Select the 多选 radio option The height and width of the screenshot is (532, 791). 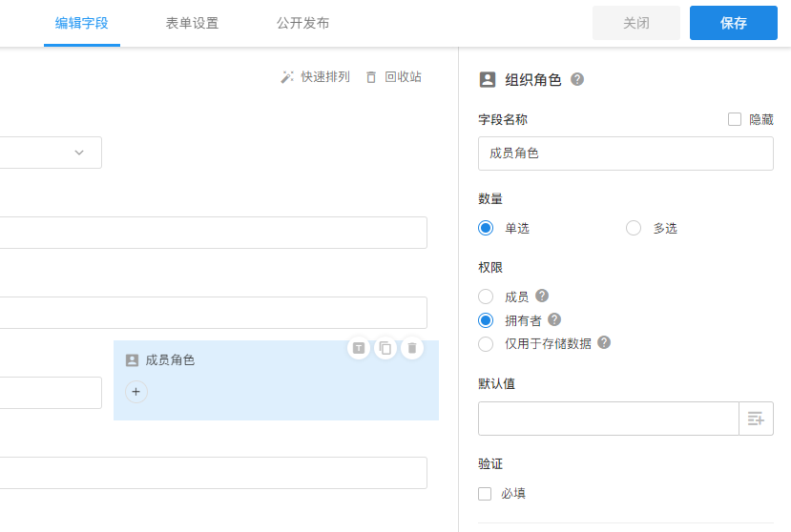(634, 228)
